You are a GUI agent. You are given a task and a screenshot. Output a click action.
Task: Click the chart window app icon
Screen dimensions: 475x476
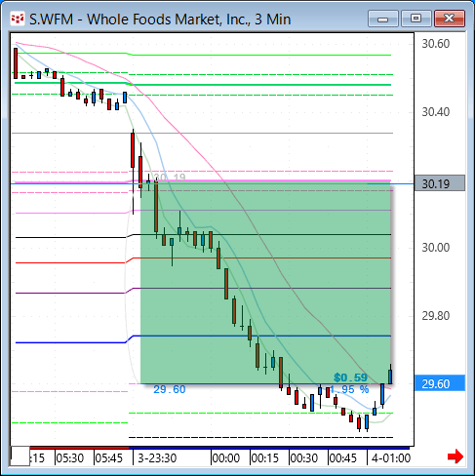point(18,20)
